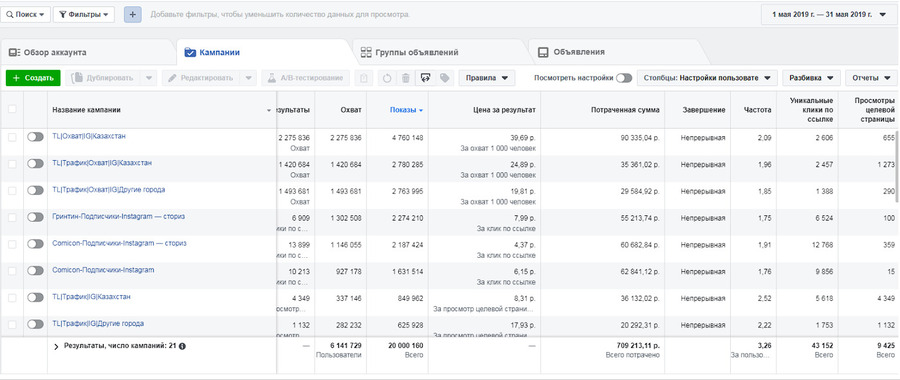Viewport: 900px width, 380px height.
Task: Open Столбцы columns settings dropdown
Action: click(x=707, y=78)
